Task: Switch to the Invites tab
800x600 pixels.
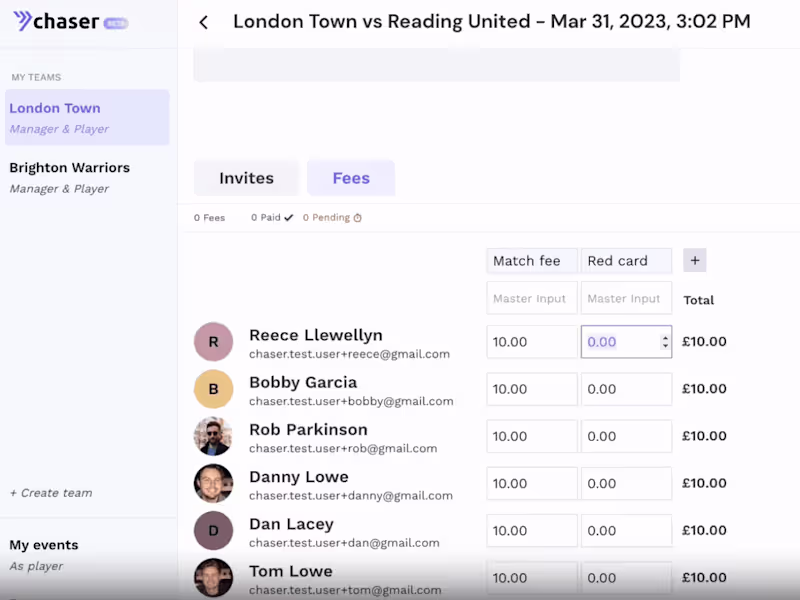Action: pos(246,178)
